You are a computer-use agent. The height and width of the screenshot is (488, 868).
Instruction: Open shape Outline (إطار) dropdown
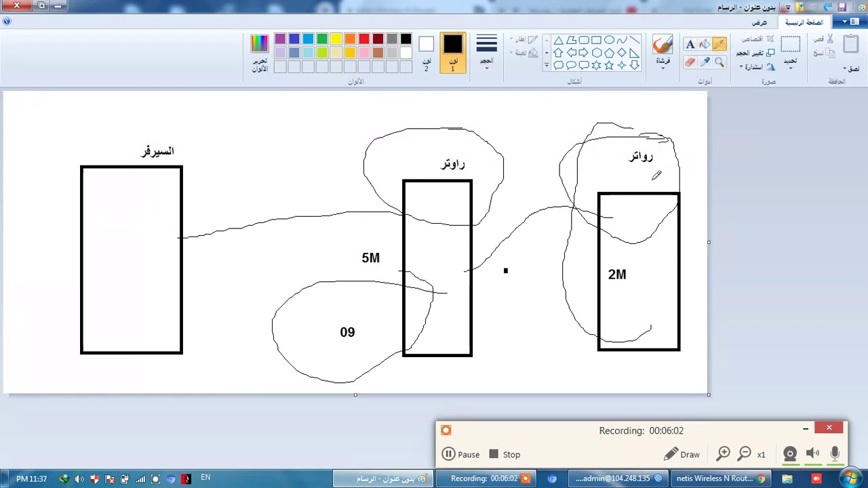(x=524, y=40)
